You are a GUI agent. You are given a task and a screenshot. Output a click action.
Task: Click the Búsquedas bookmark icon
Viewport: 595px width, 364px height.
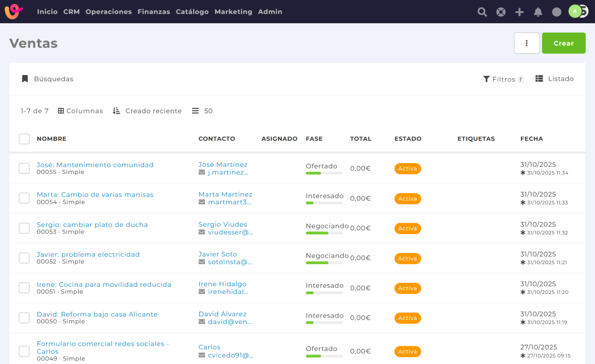click(25, 79)
